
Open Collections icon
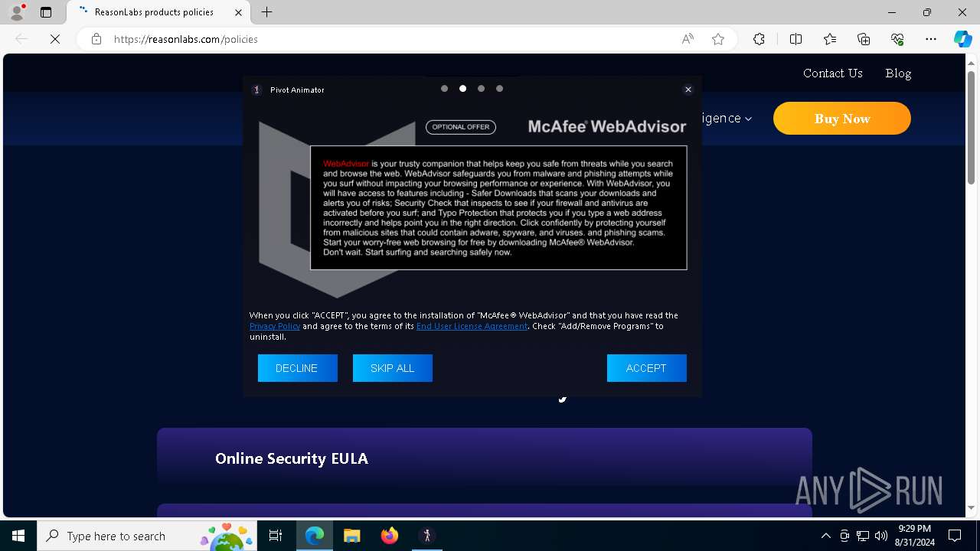(x=864, y=39)
